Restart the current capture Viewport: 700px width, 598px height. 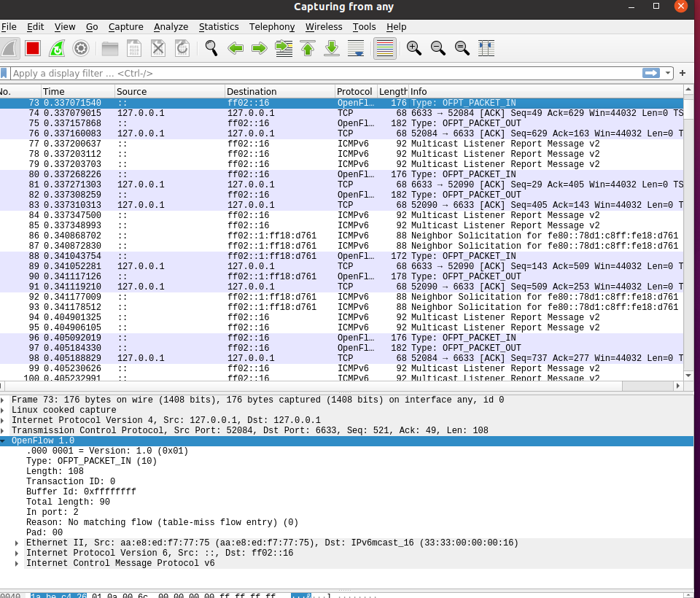[x=56, y=48]
